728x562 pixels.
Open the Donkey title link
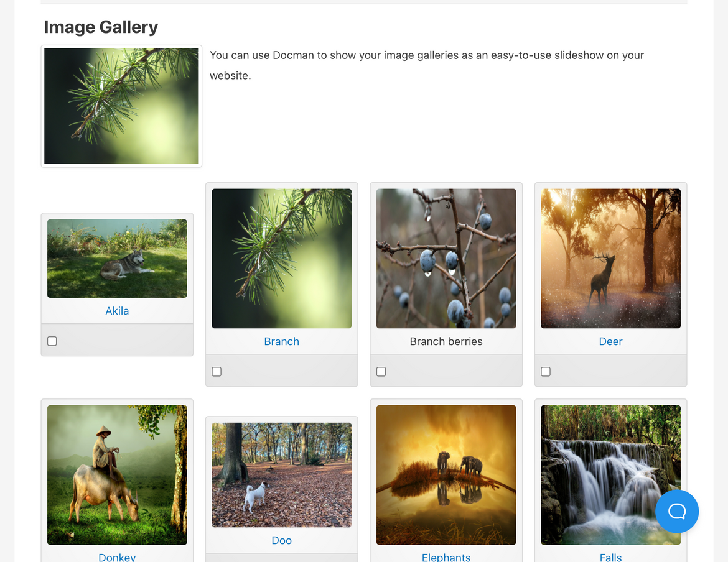[117, 557]
